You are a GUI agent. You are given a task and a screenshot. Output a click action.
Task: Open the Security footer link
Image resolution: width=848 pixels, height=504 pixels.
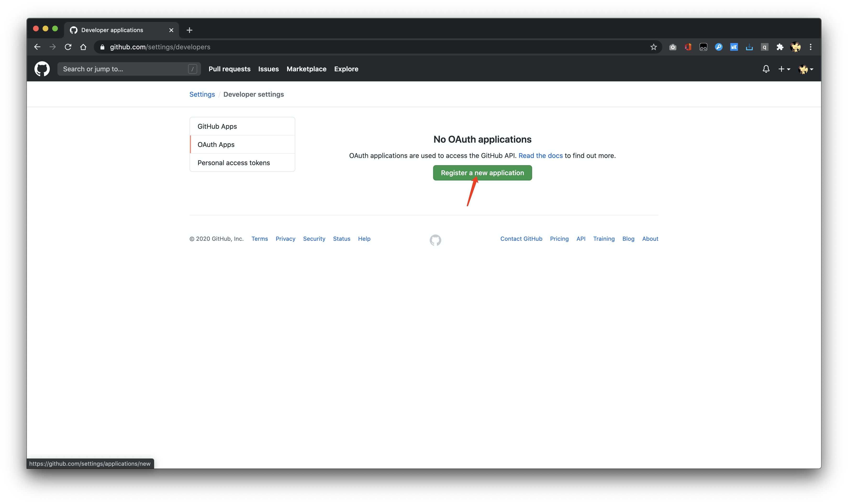pyautogui.click(x=314, y=239)
